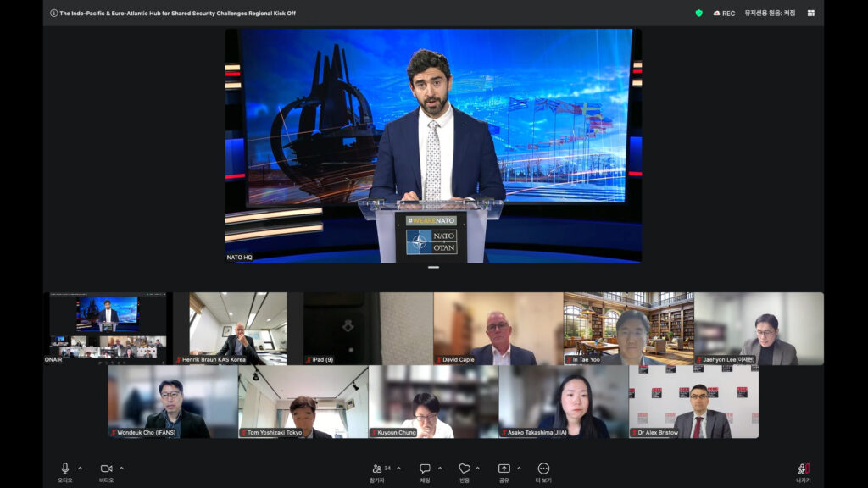This screenshot has height=488, width=868.
Task: Expand audio options arrow beside microphone
Action: 81,468
